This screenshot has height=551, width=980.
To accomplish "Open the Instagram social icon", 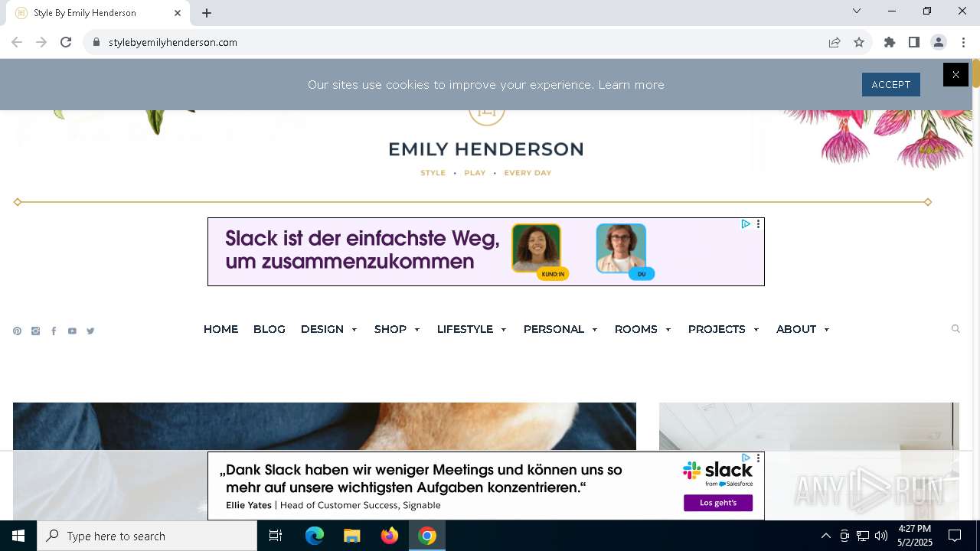I will pyautogui.click(x=35, y=331).
